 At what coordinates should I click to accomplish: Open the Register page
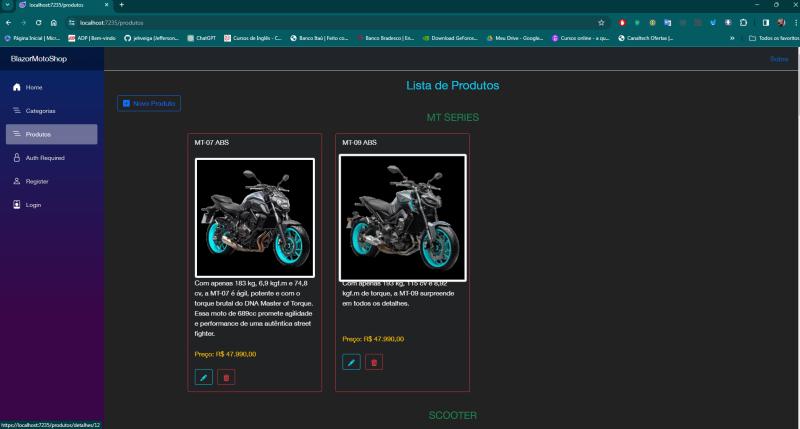click(x=51, y=181)
